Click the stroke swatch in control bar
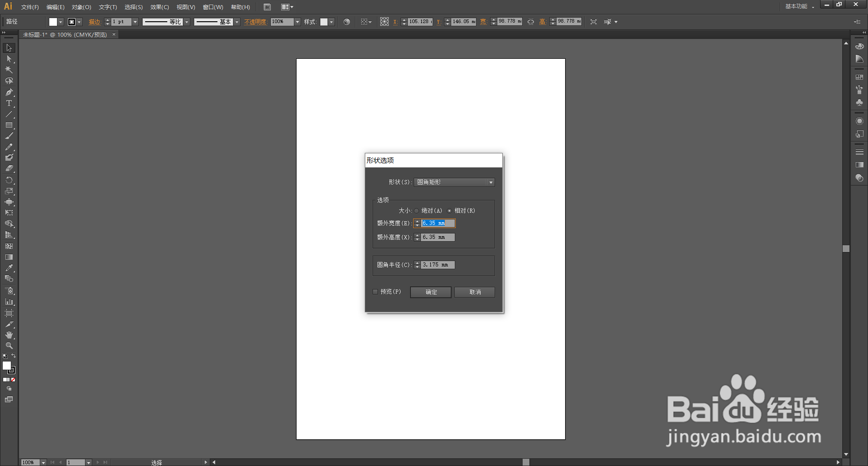Viewport: 868px width, 466px height. (71, 22)
